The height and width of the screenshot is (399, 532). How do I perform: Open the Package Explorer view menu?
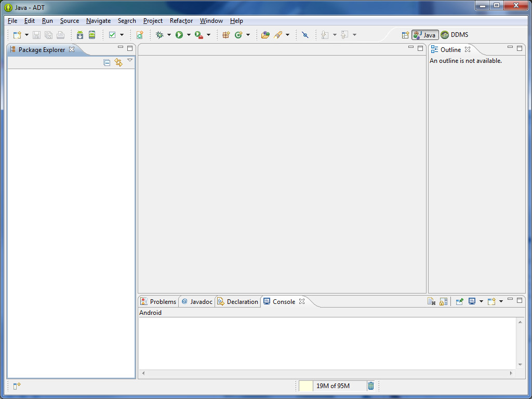tap(129, 60)
